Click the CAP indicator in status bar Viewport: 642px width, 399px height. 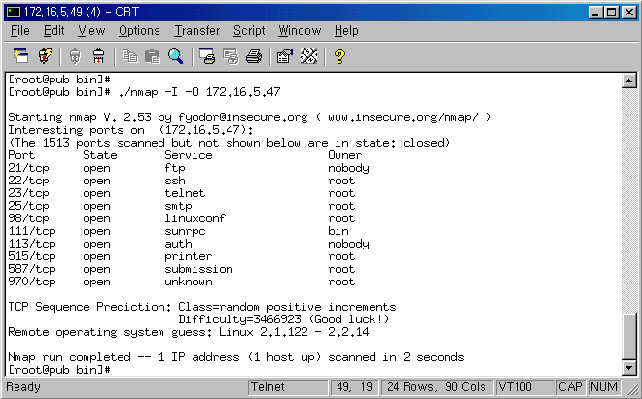pos(570,387)
